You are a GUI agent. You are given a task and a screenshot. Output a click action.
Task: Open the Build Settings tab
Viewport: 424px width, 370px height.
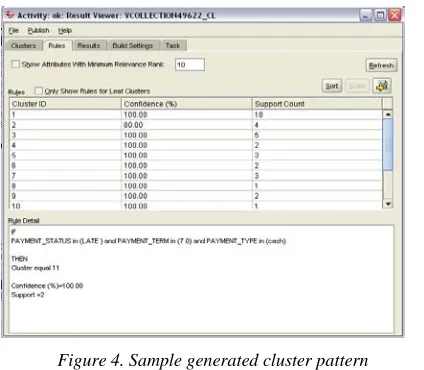tap(133, 46)
